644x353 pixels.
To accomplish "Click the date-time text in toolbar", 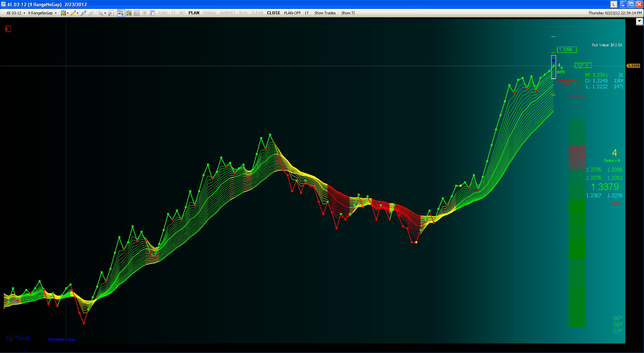I will (615, 13).
